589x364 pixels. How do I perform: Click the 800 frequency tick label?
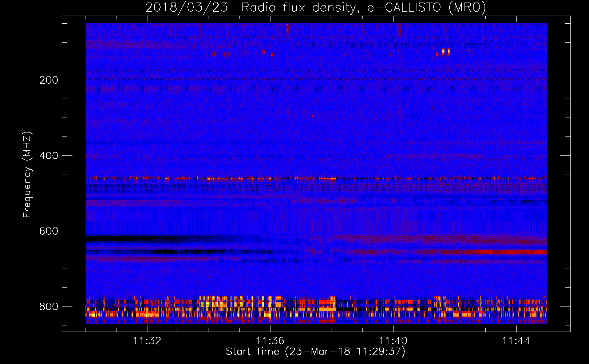pyautogui.click(x=49, y=306)
